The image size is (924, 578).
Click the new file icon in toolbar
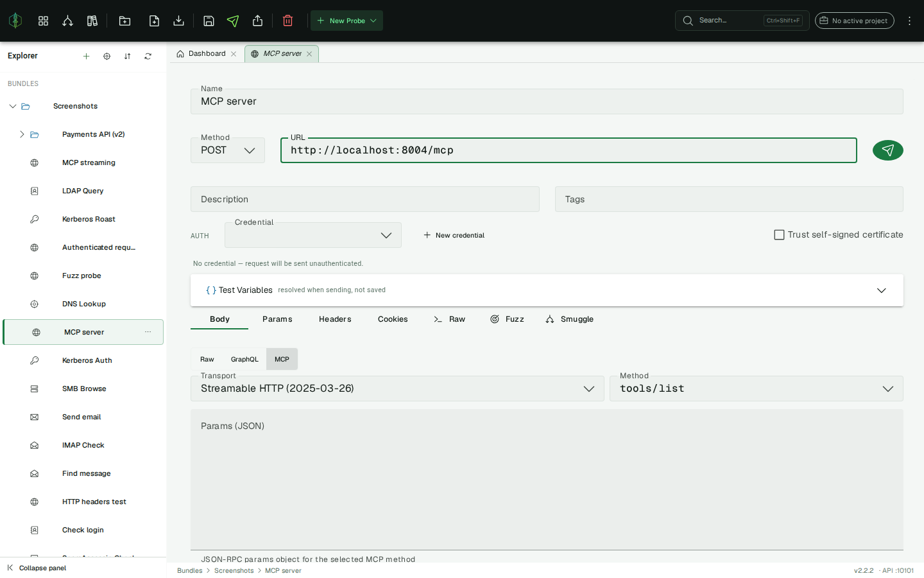click(x=154, y=21)
